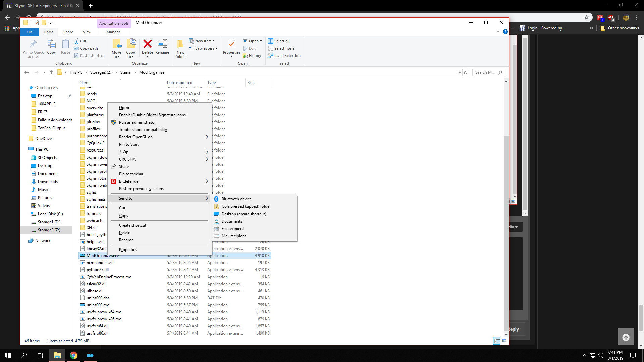This screenshot has height=362, width=644.
Task: Switch to large icons view in status bar
Action: point(504,341)
